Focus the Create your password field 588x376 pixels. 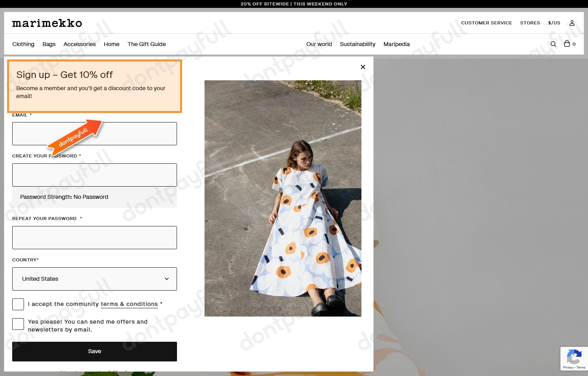[94, 175]
